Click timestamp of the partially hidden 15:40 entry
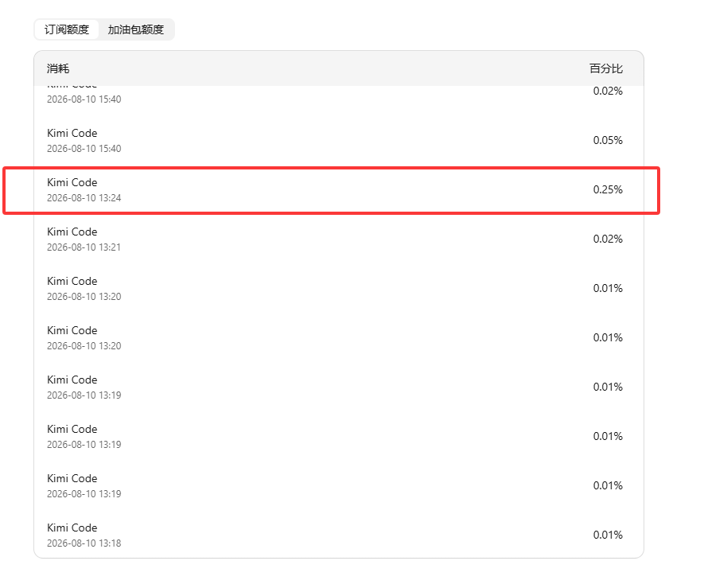 point(84,99)
